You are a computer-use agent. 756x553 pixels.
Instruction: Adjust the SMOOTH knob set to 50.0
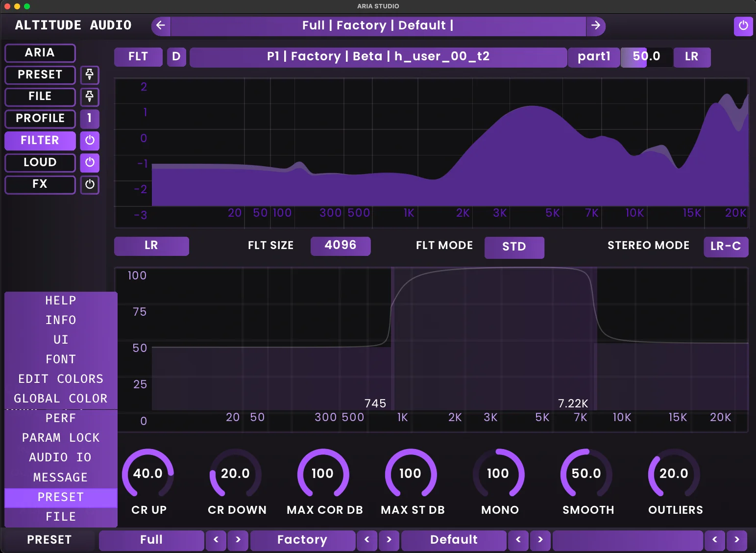(x=587, y=474)
